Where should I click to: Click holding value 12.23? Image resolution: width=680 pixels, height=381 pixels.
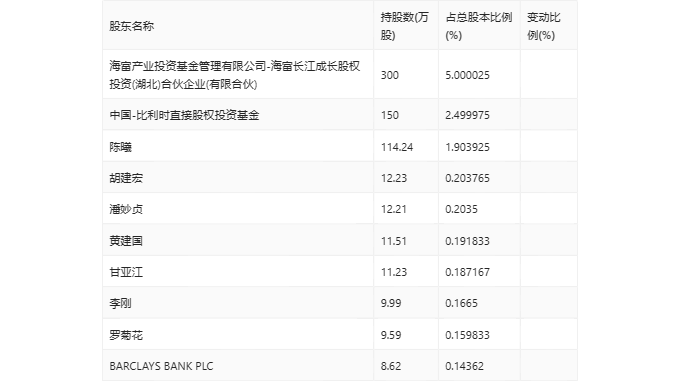pos(394,178)
